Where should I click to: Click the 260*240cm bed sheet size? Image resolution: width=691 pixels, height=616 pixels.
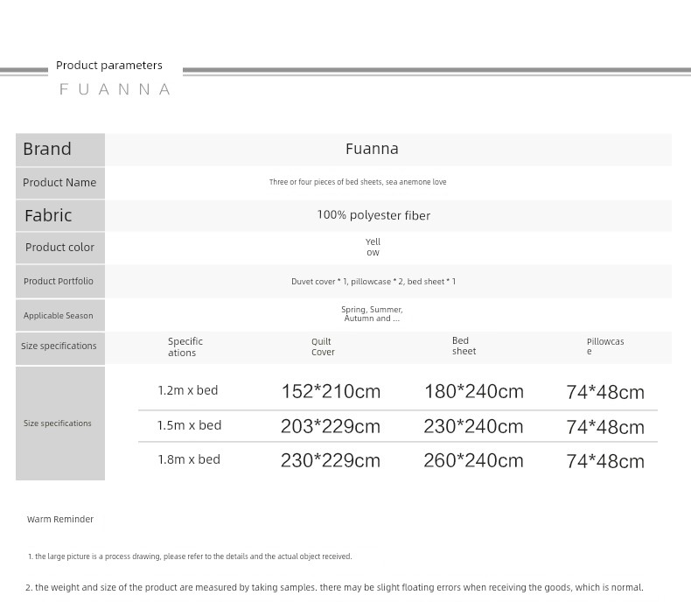coord(473,460)
